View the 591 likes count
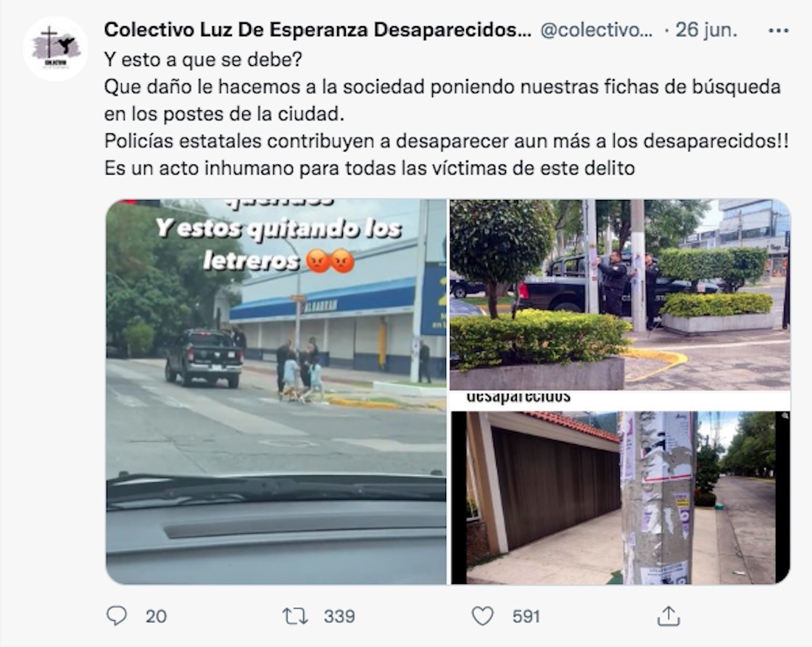The height and width of the screenshot is (647, 812). 526,617
